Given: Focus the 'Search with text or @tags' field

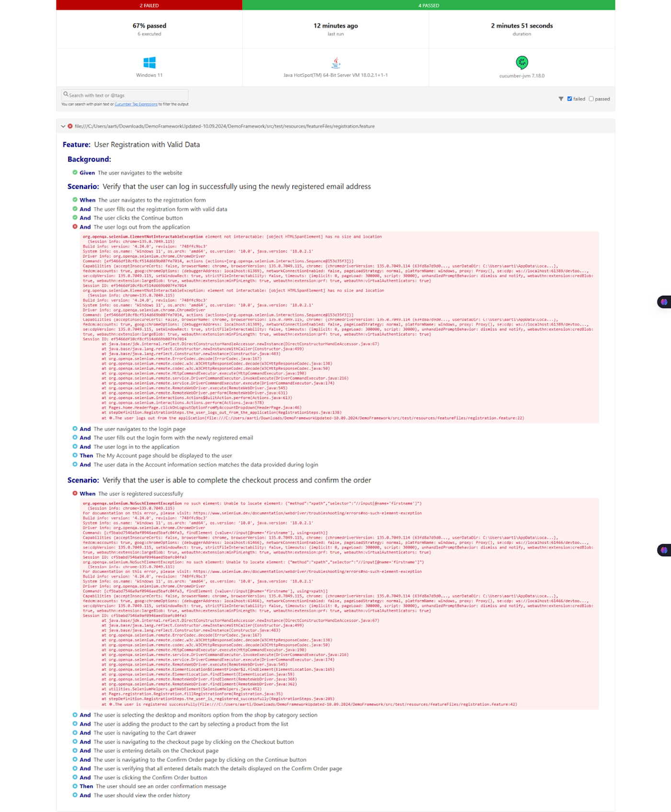Looking at the screenshot, I should 125,95.
